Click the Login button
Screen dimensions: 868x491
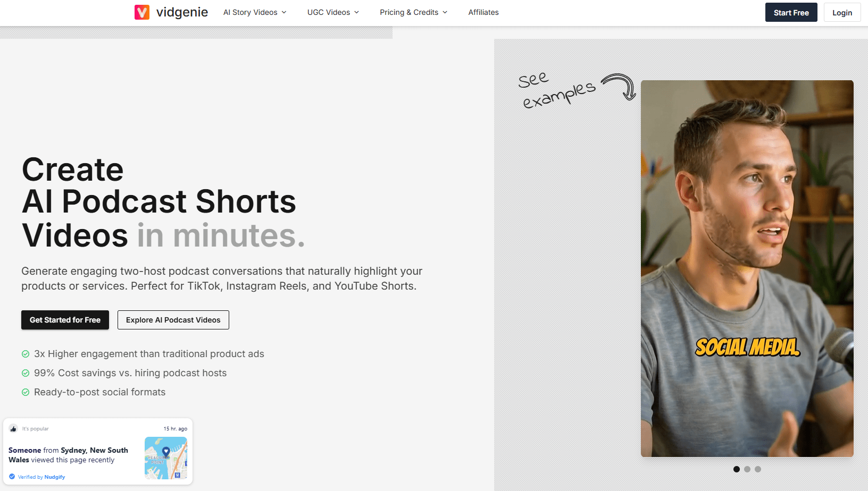click(842, 13)
